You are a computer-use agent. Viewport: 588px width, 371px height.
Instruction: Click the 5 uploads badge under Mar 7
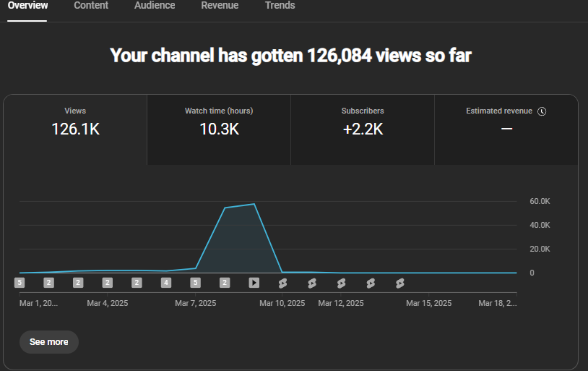(195, 283)
